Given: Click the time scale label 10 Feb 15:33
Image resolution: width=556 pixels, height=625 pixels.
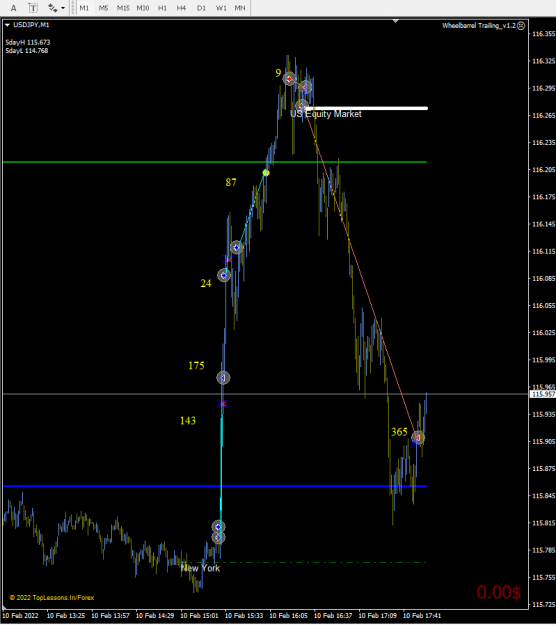Looking at the screenshot, I should (244, 615).
